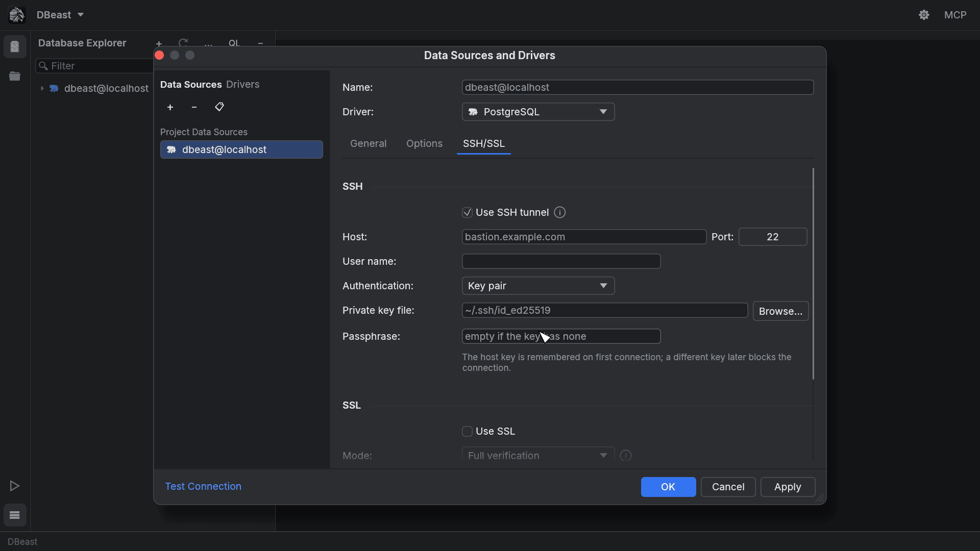Open the Database Explorer sidebar icon

point(15,47)
